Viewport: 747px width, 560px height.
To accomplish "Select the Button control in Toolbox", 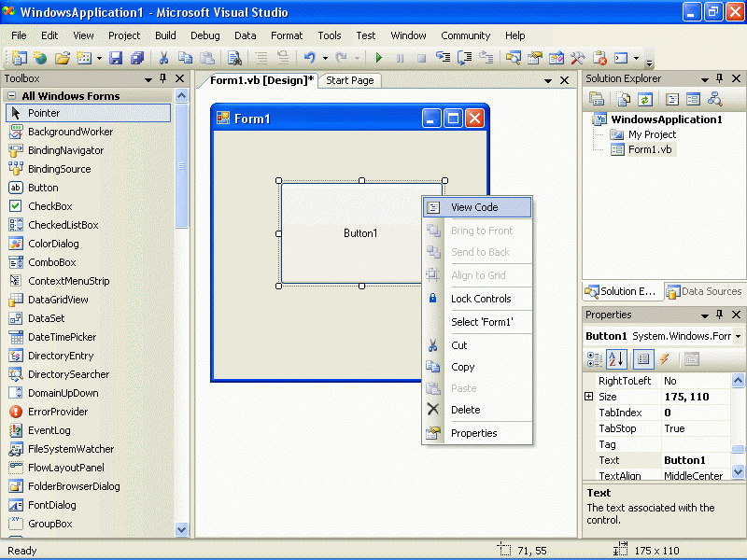I will 88,188.
